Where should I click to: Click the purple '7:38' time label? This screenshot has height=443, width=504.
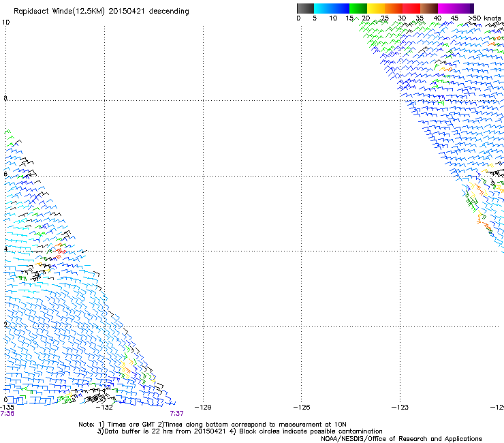click(x=7, y=414)
